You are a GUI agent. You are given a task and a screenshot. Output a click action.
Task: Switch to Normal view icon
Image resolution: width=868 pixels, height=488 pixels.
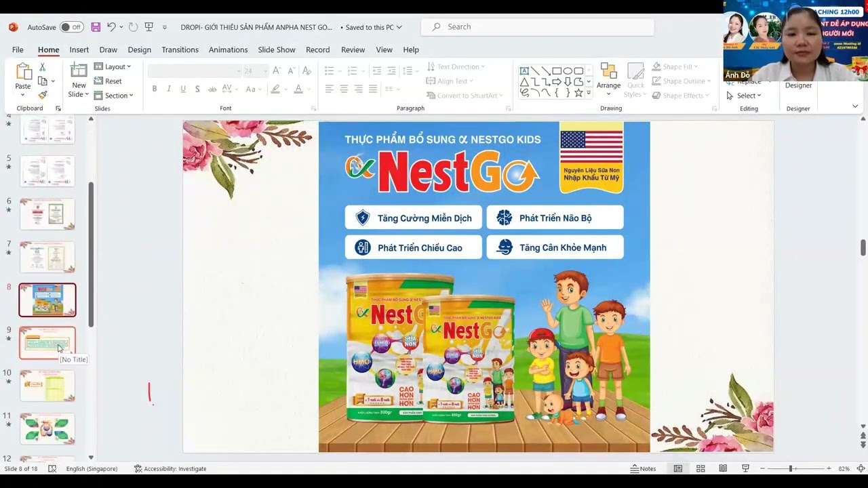pos(677,468)
